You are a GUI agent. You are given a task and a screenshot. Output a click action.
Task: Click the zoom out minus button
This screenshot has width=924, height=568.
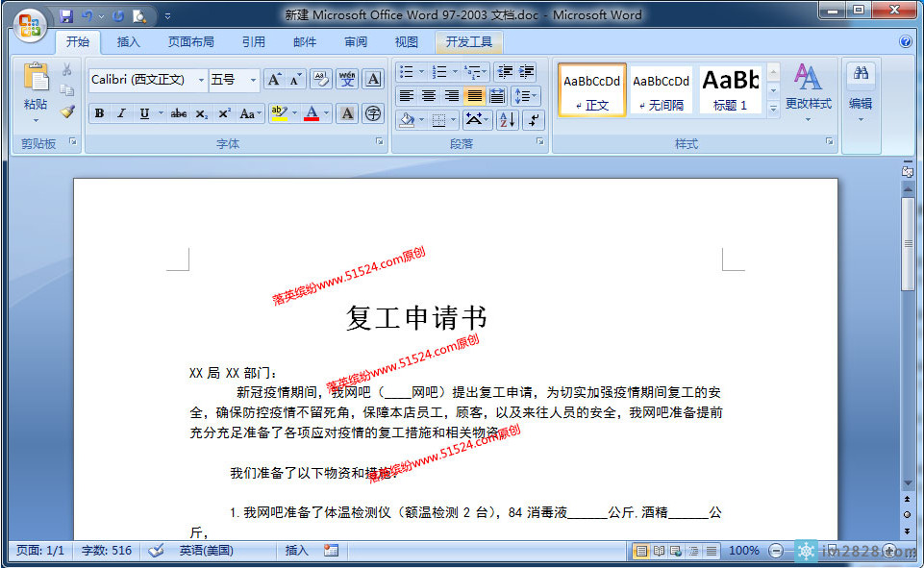click(776, 551)
